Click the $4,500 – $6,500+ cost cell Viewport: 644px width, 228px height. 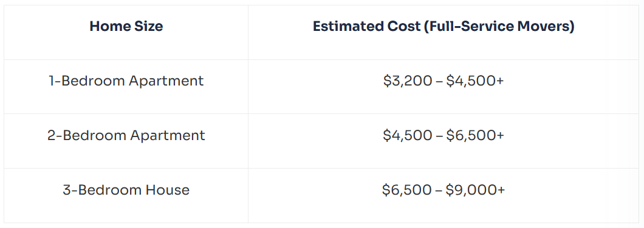[x=444, y=136]
